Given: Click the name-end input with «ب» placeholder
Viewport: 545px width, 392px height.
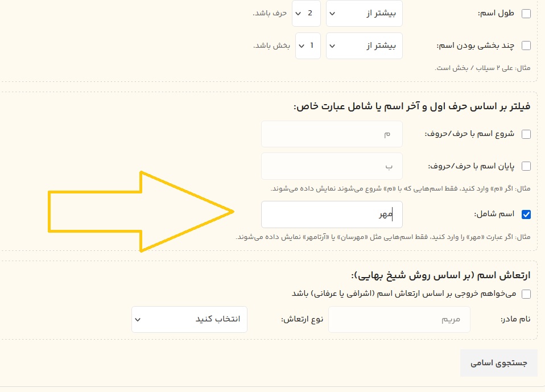Looking at the screenshot, I should tap(332, 166).
